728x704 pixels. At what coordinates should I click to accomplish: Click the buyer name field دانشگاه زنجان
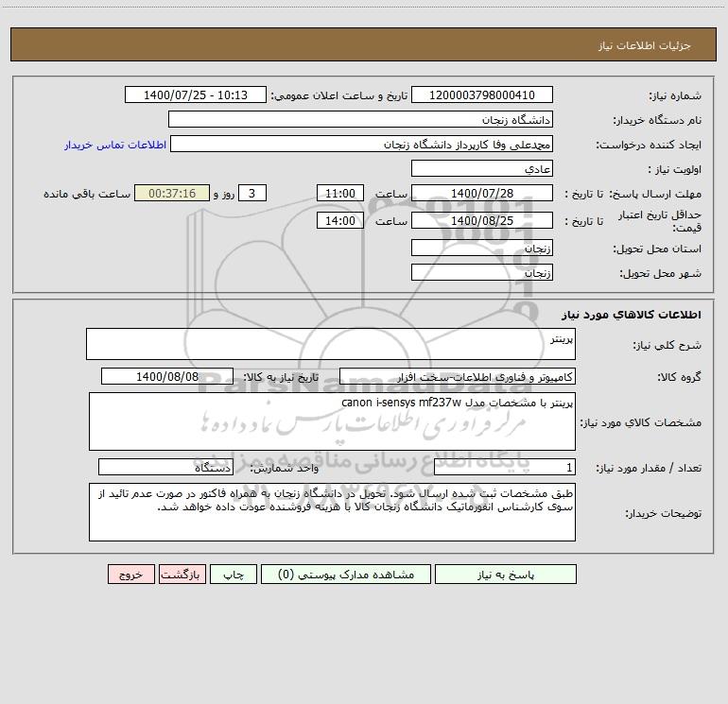[x=360, y=119]
